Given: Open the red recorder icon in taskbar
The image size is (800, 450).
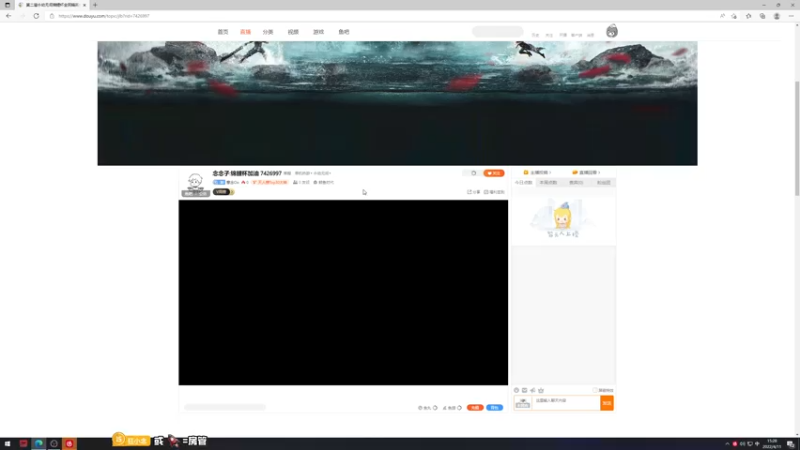Looking at the screenshot, I should (69, 444).
